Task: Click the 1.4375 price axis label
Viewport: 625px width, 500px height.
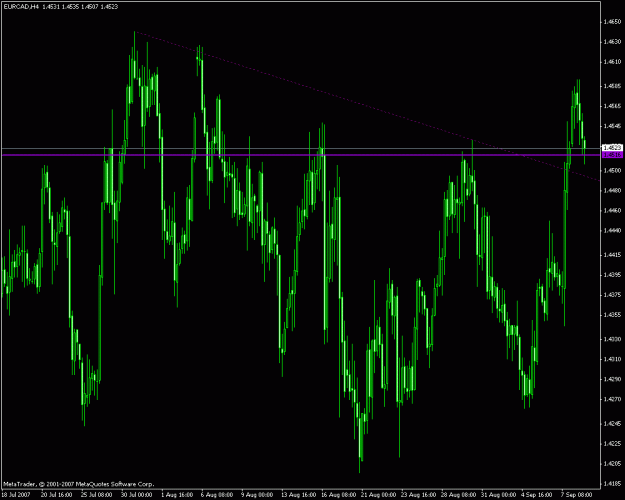Action: pos(612,295)
